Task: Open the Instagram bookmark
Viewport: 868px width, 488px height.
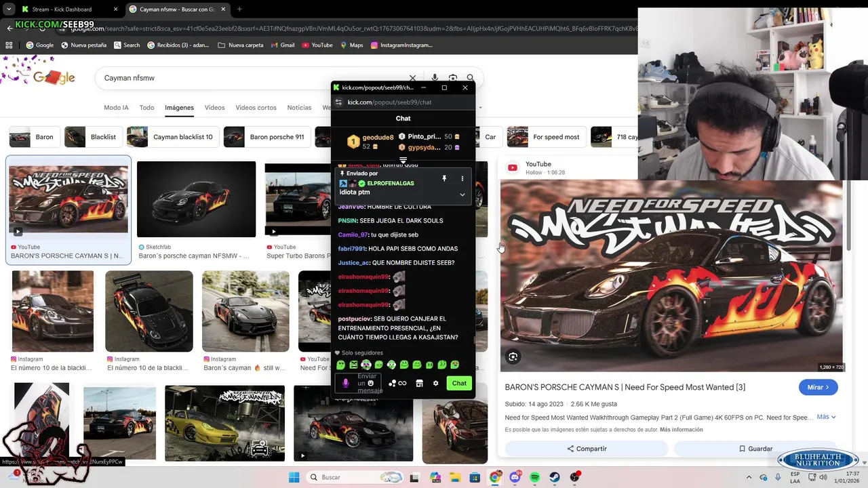Action: (x=401, y=45)
